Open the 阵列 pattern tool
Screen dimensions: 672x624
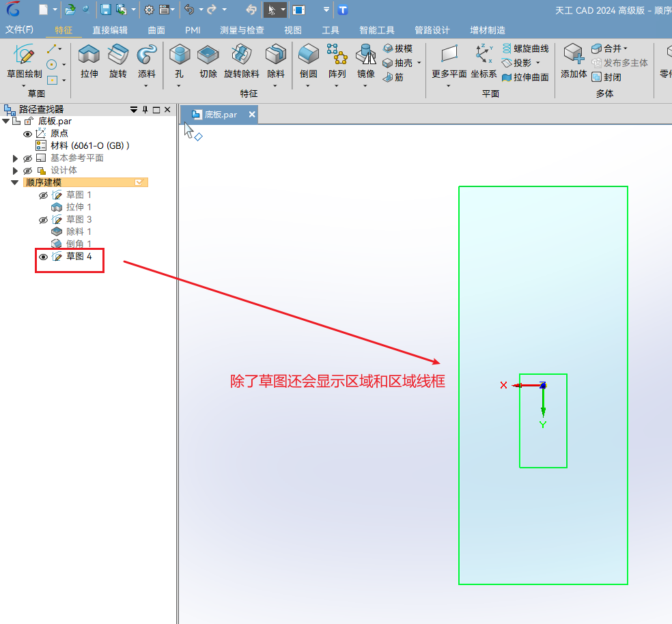(337, 61)
